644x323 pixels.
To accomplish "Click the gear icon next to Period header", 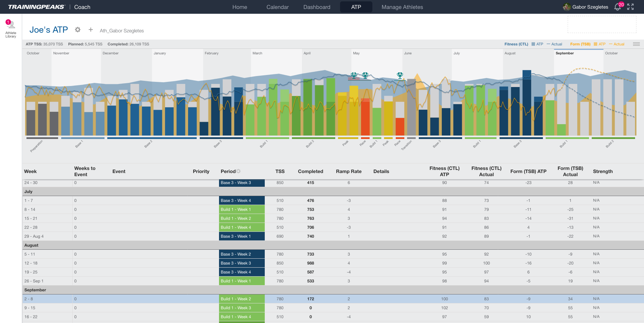I will [x=239, y=171].
